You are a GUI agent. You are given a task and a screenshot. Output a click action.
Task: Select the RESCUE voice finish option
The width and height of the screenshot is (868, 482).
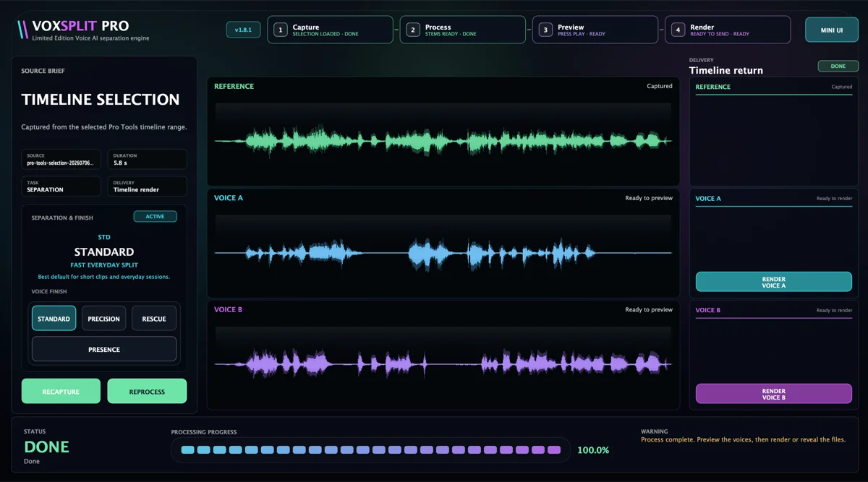(x=154, y=319)
